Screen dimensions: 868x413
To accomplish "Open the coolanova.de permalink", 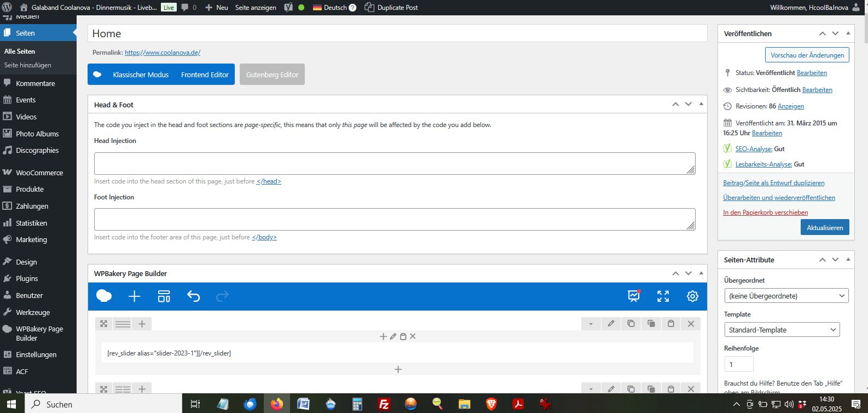I will [x=163, y=53].
